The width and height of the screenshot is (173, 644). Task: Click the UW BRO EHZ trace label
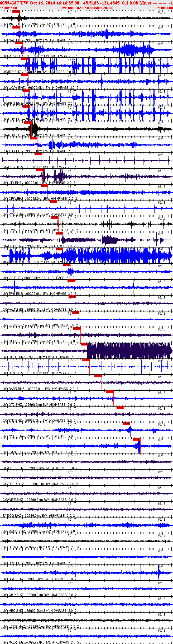coord(40,579)
